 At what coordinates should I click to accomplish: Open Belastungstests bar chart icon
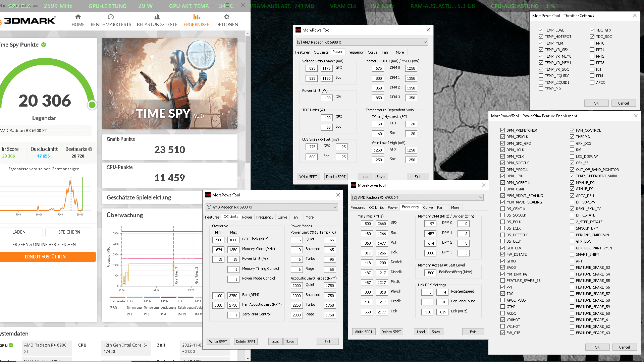(157, 17)
